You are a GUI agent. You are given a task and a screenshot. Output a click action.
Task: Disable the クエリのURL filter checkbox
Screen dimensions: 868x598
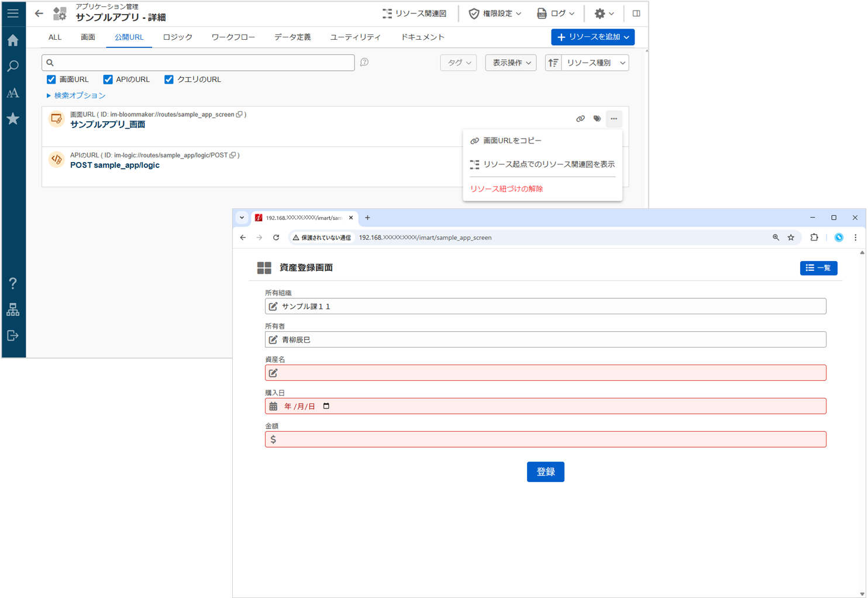169,80
